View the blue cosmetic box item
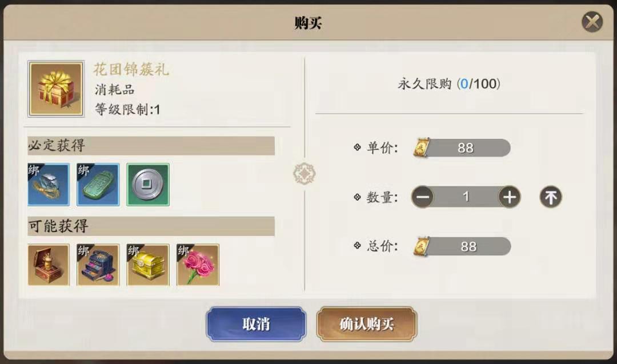Viewport: 617px width, 364px height. [98, 265]
